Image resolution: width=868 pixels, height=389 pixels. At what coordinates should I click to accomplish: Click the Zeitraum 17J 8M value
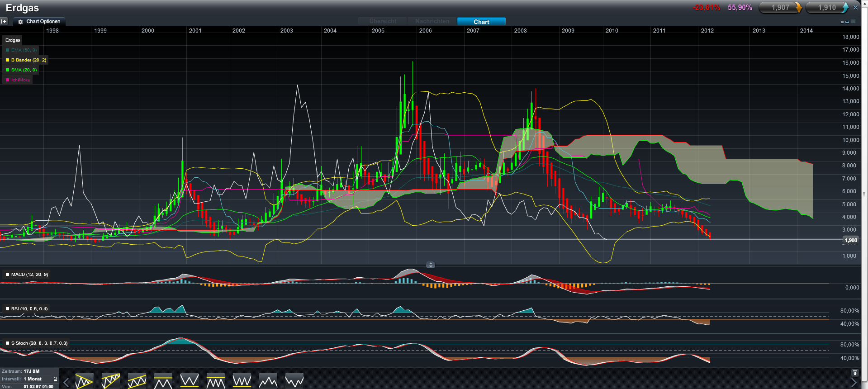(32, 371)
